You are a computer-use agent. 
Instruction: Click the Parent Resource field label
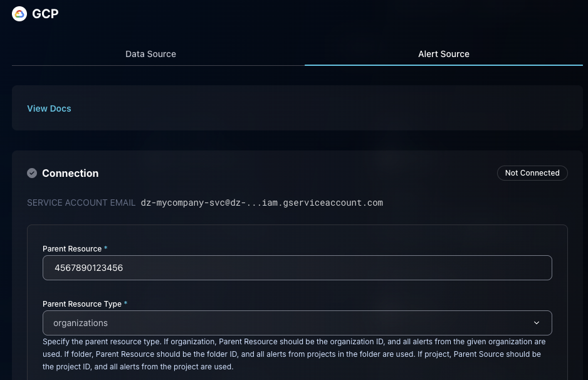(x=72, y=249)
